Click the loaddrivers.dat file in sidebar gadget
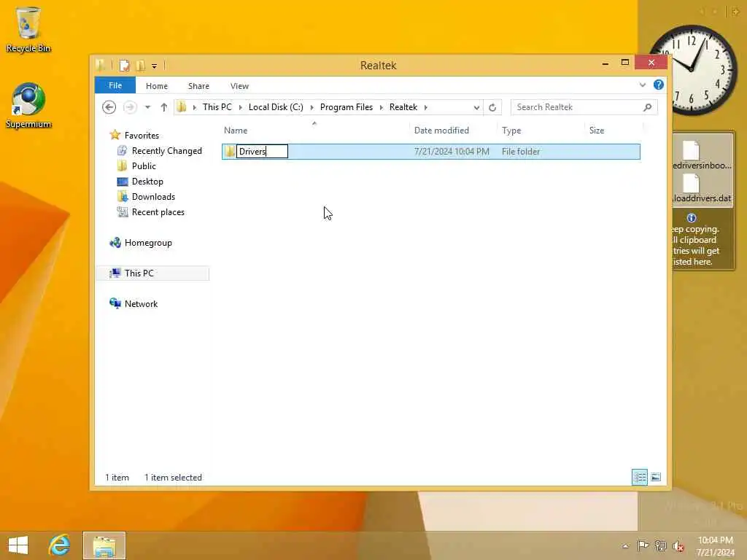The height and width of the screenshot is (560, 747). pos(701,189)
